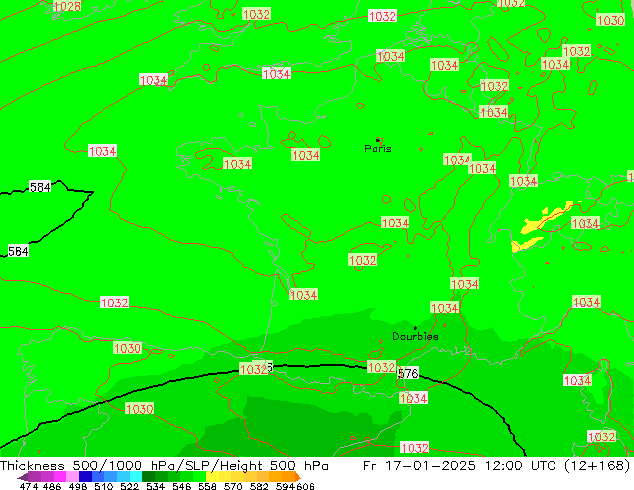Click the 1032 label left of 576

[381, 367]
